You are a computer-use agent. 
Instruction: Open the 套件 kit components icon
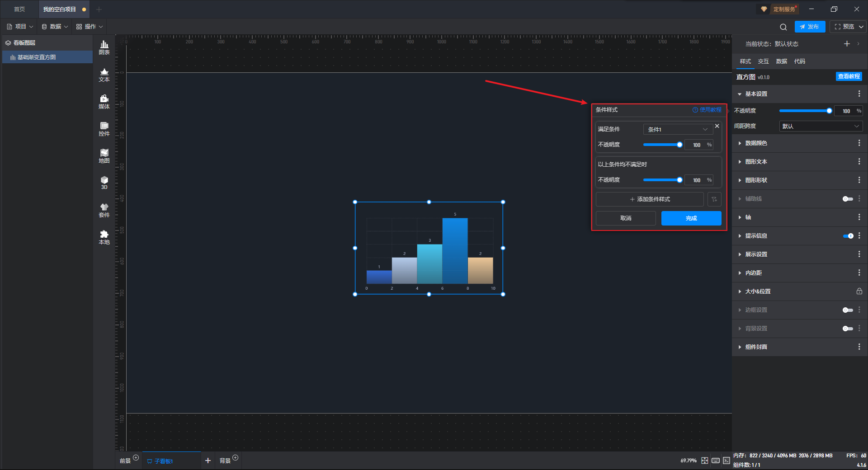[104, 210]
